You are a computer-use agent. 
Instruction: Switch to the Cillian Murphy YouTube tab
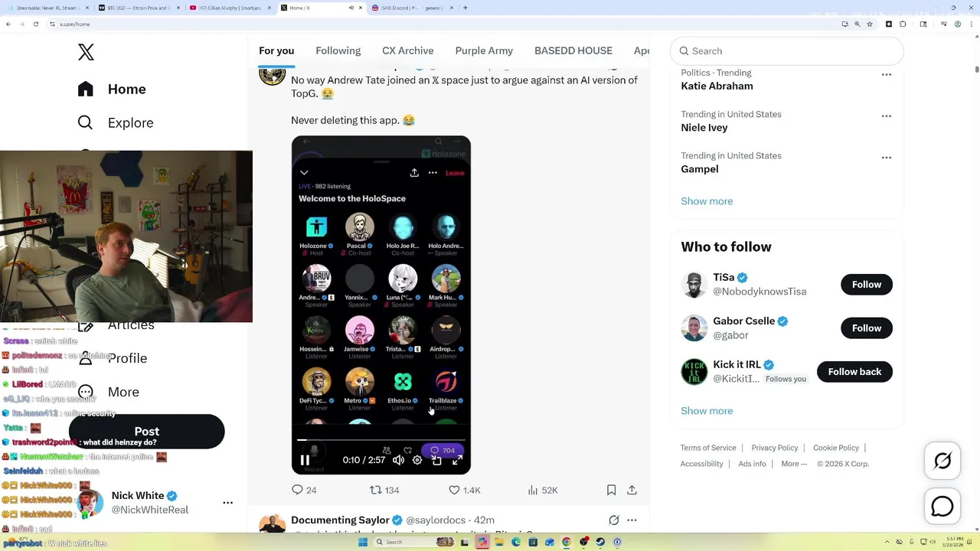coord(230,8)
